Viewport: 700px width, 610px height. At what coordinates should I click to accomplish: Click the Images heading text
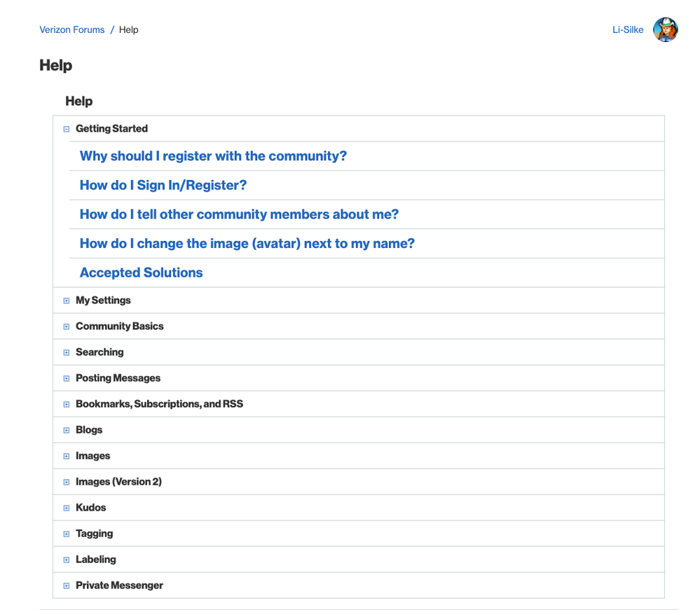click(93, 456)
